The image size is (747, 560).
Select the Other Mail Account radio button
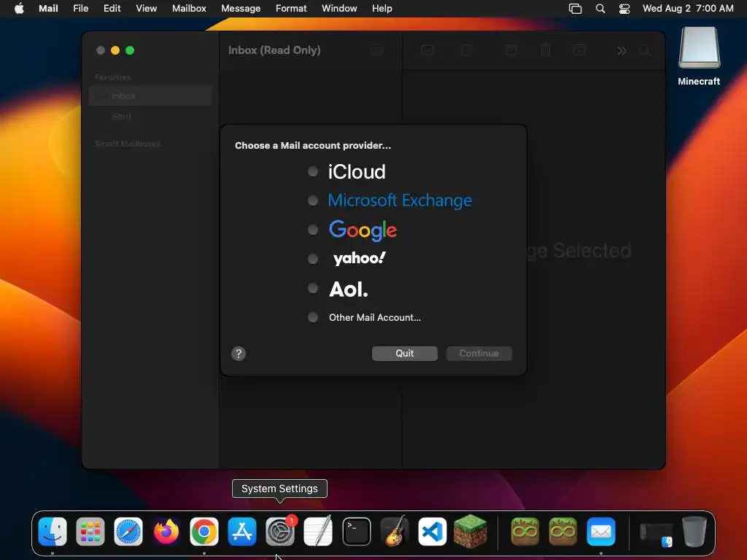tap(312, 317)
